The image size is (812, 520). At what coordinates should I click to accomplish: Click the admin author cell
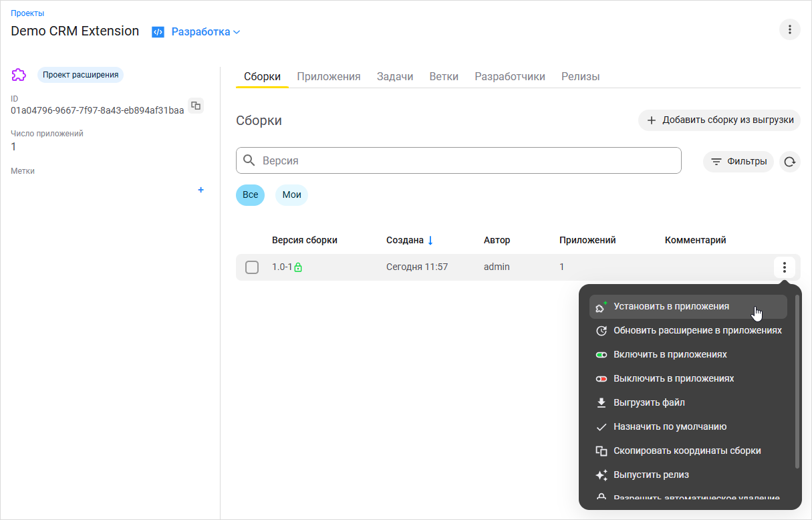[x=497, y=267]
